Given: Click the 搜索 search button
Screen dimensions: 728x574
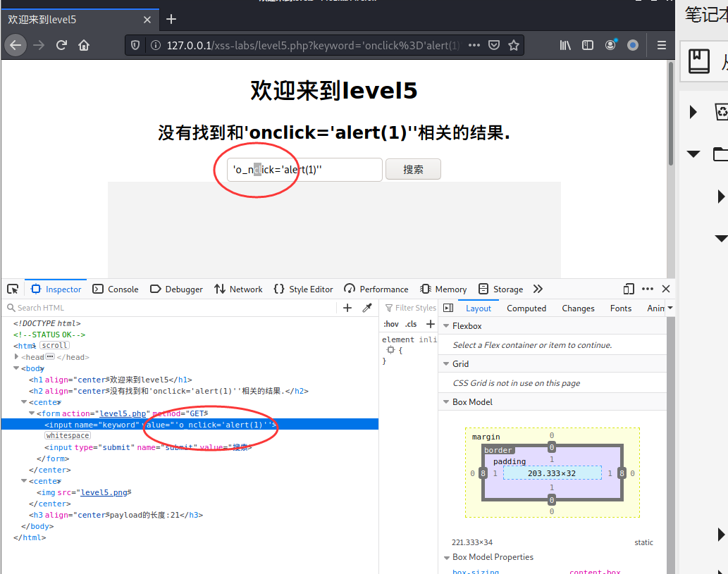Looking at the screenshot, I should tap(413, 169).
